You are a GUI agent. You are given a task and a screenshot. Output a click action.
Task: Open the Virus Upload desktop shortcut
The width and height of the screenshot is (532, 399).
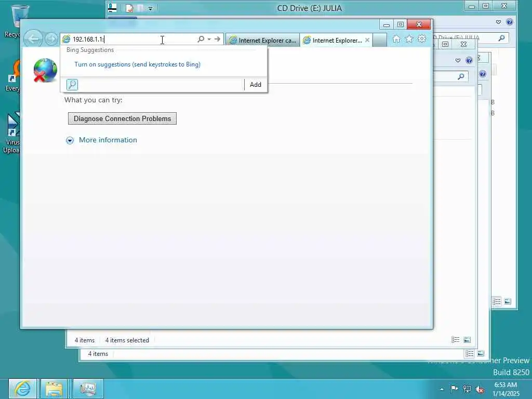tap(12, 133)
